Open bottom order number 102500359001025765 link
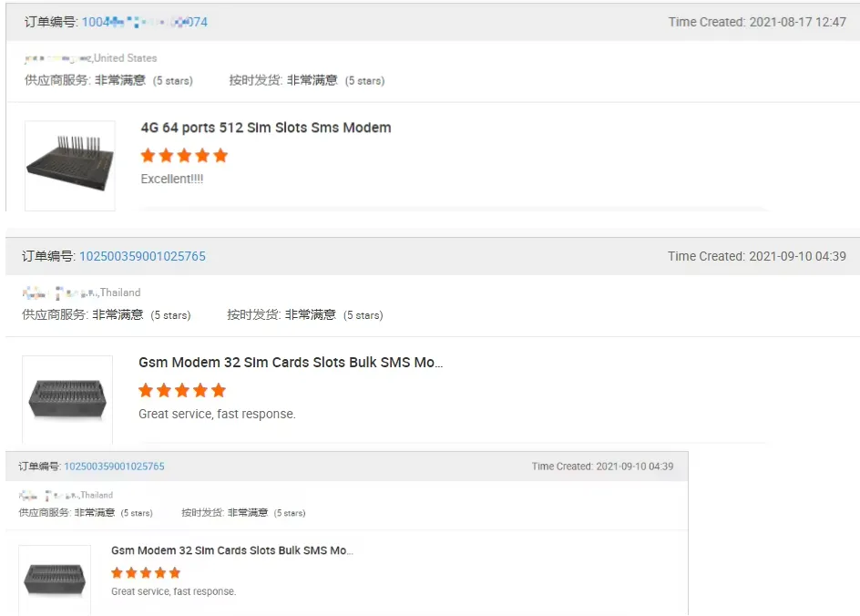Image resolution: width=860 pixels, height=616 pixels. pos(114,467)
